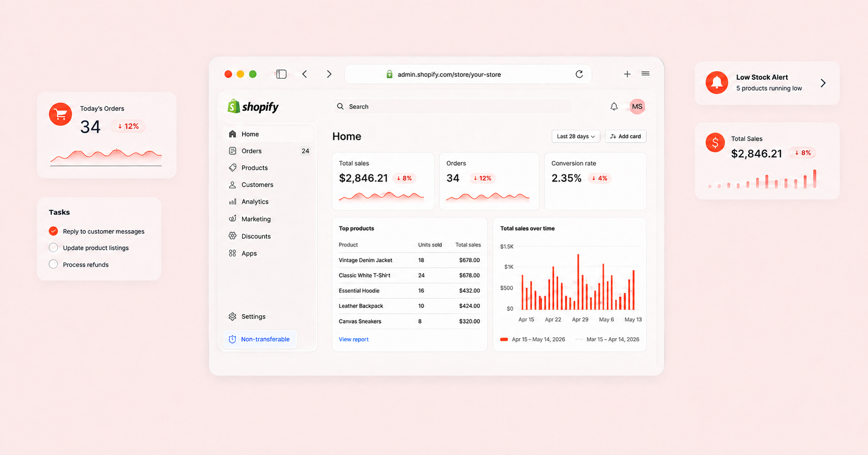
Task: Click the address bar URL
Action: coord(449,74)
